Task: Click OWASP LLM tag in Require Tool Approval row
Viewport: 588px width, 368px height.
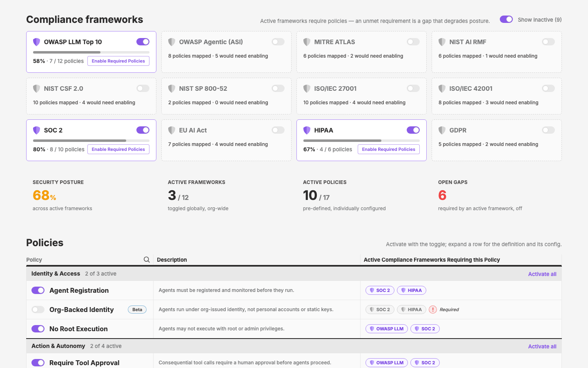Action: point(386,363)
